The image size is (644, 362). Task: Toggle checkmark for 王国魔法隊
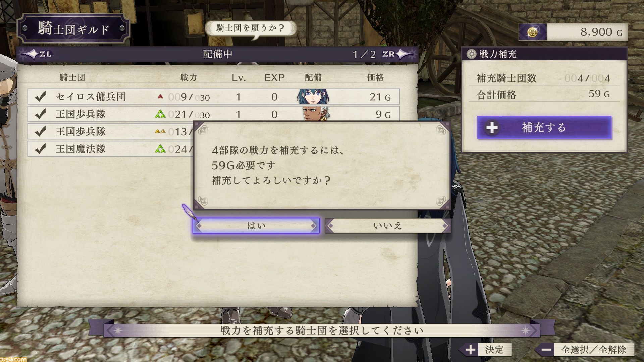(x=40, y=149)
